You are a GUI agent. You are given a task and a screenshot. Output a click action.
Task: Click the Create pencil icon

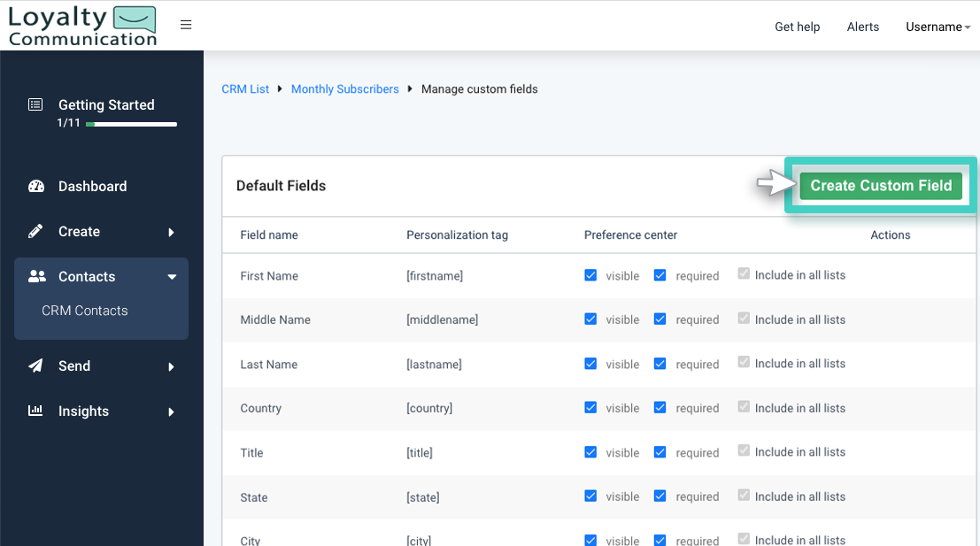[x=35, y=231]
